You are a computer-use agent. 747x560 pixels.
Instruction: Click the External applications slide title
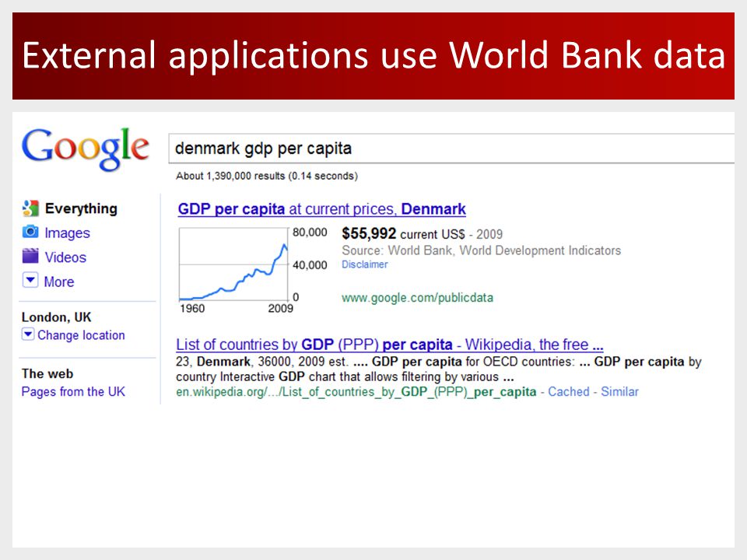pos(373,56)
